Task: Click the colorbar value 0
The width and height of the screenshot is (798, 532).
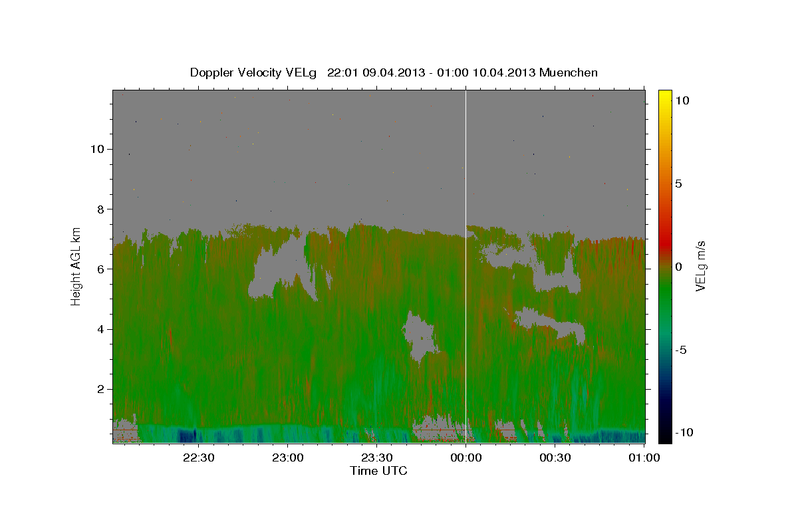Action: pos(678,267)
